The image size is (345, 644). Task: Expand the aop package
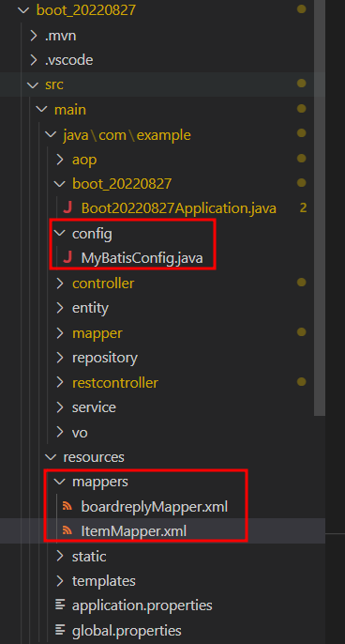click(x=60, y=160)
